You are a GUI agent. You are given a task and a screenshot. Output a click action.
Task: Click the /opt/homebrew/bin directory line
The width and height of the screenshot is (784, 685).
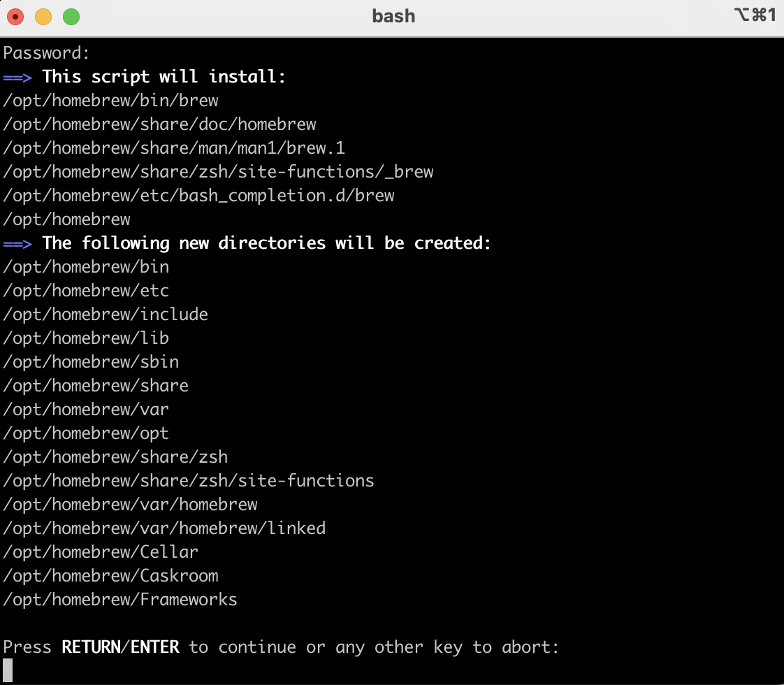click(x=86, y=266)
